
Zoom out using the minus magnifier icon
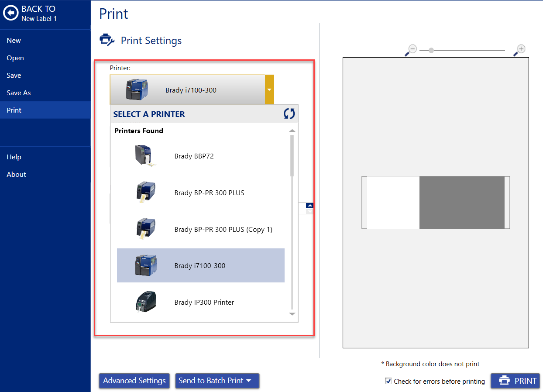coord(411,50)
